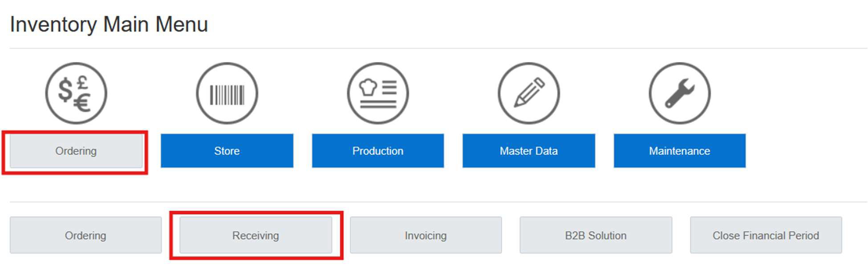Select the Ordering tab below the currency icon
This screenshot has width=868, height=276.
[76, 151]
